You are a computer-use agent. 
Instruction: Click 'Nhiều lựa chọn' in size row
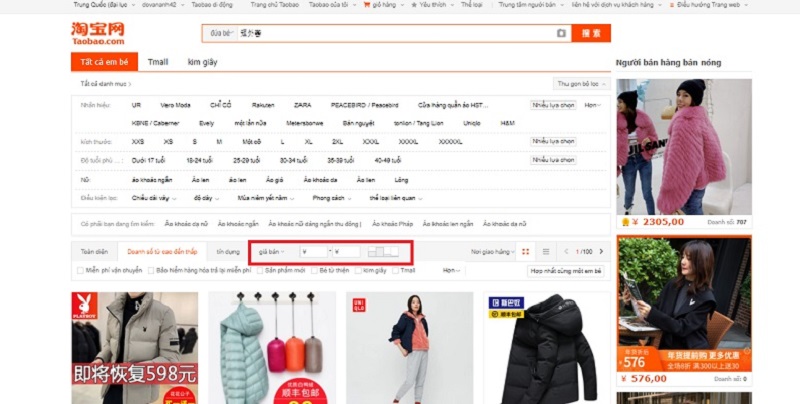point(553,141)
